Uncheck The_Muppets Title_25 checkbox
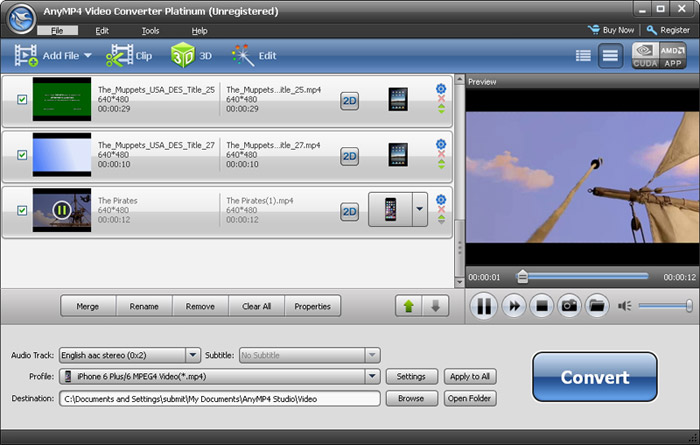Viewport: 700px width, 445px height. pos(22,99)
